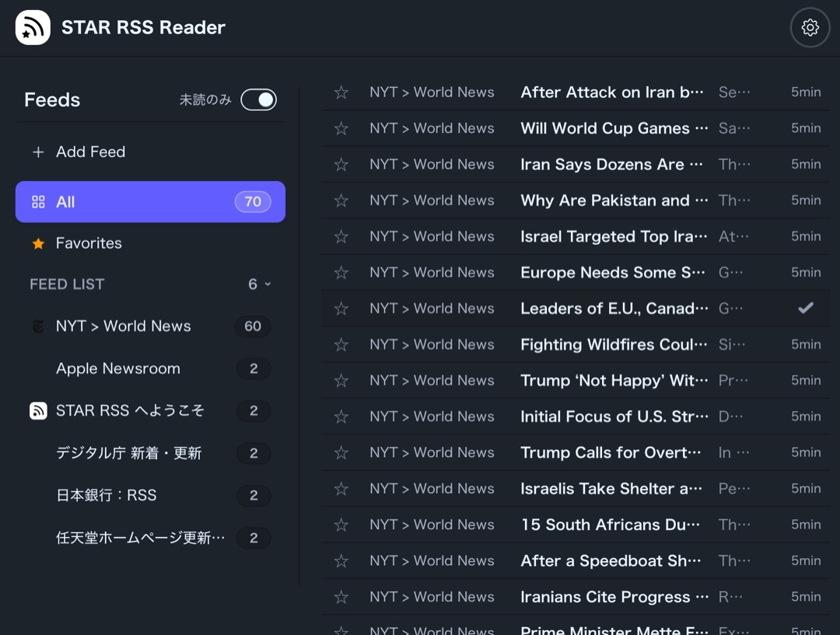Open 'Israel Targeted Top Ira' article
The width and height of the screenshot is (840, 635).
click(613, 236)
